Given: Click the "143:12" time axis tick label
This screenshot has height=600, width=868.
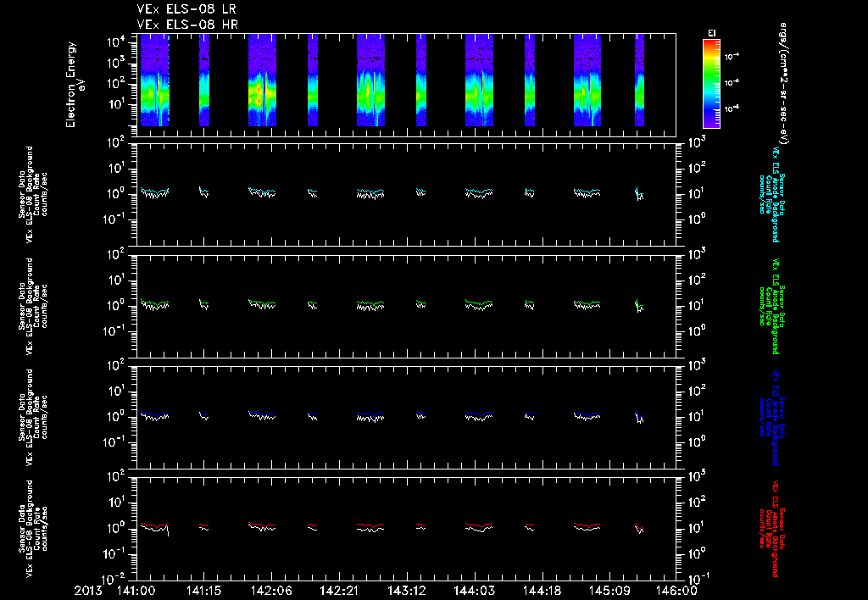Looking at the screenshot, I should (406, 592).
